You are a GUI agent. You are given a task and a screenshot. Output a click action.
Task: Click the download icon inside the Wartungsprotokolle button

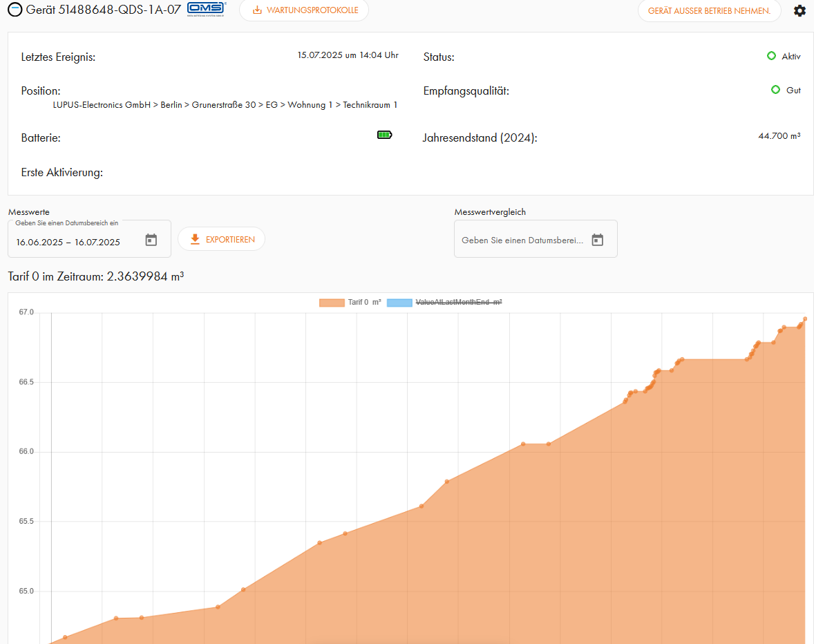click(257, 10)
